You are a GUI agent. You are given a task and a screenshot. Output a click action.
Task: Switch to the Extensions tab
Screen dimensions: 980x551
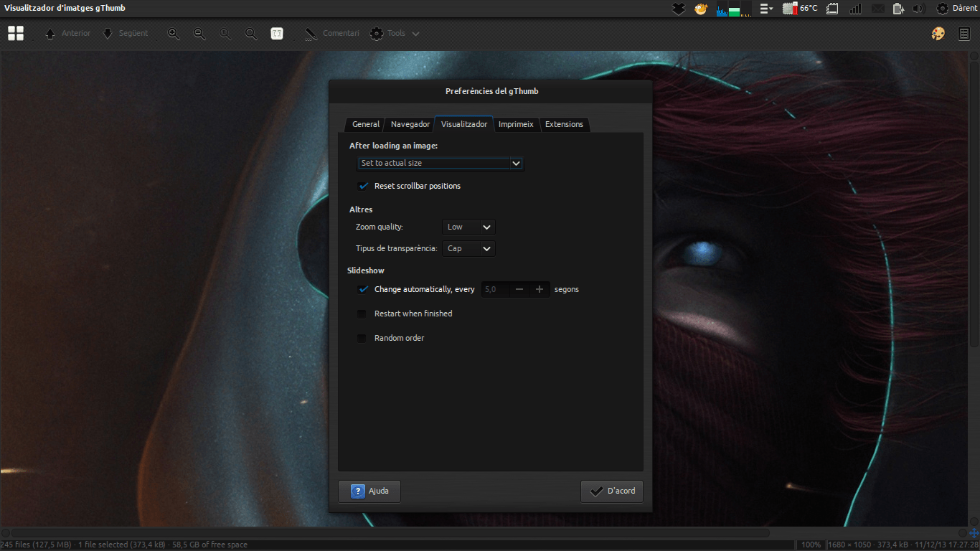click(x=565, y=124)
